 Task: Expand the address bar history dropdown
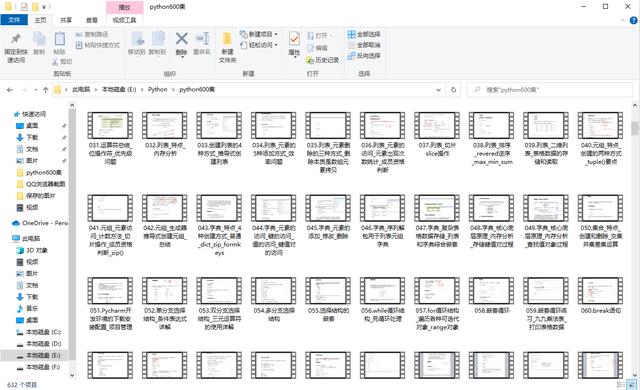click(x=438, y=90)
